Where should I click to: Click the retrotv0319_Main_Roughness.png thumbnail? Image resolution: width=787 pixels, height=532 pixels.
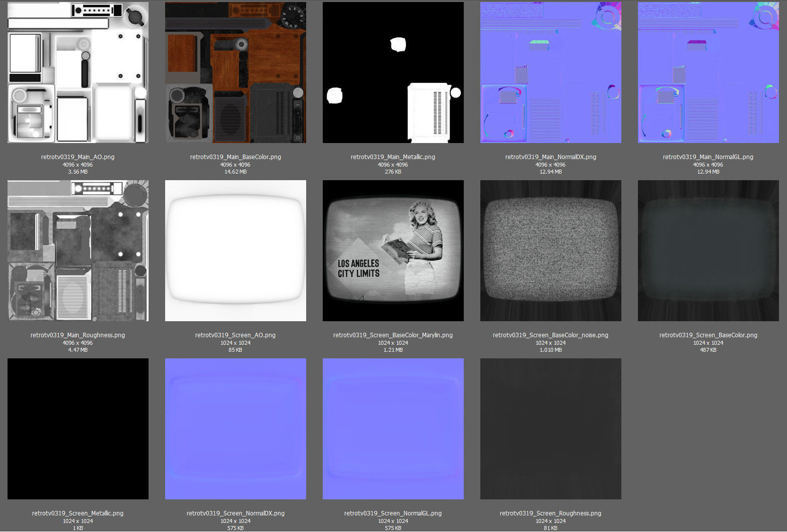pos(78,250)
